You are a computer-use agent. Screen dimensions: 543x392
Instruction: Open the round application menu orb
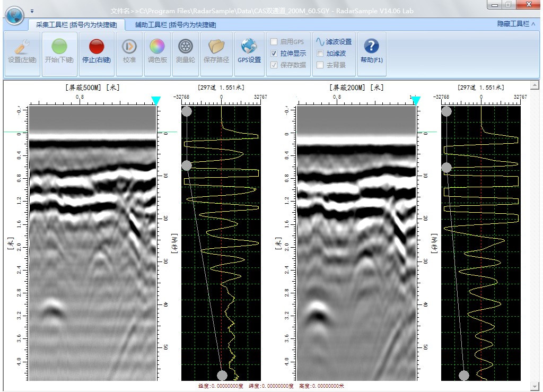click(x=15, y=14)
